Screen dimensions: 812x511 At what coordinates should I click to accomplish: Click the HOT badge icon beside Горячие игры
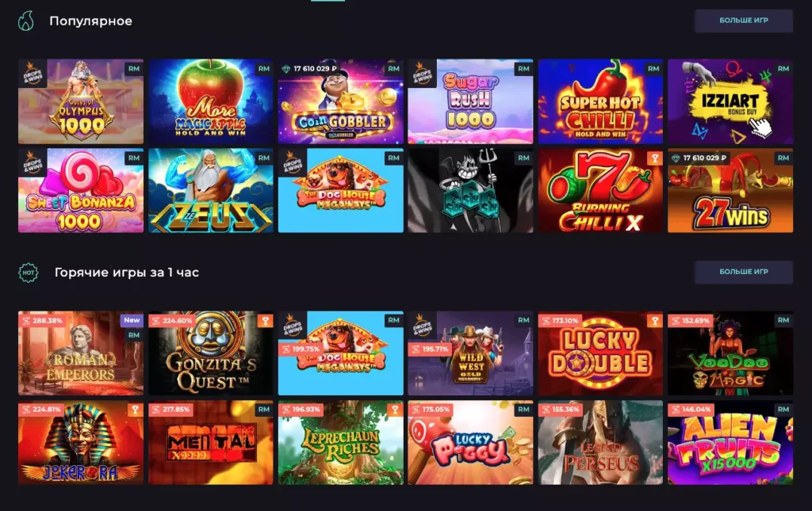click(28, 273)
